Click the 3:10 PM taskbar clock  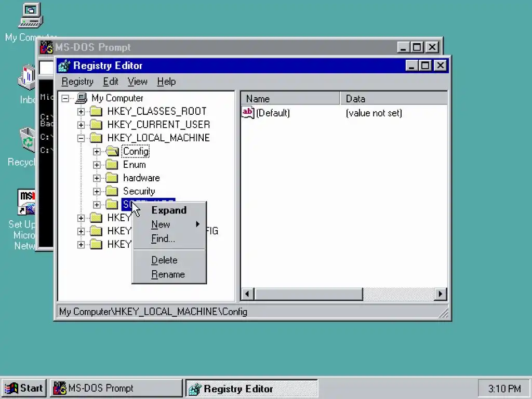504,388
